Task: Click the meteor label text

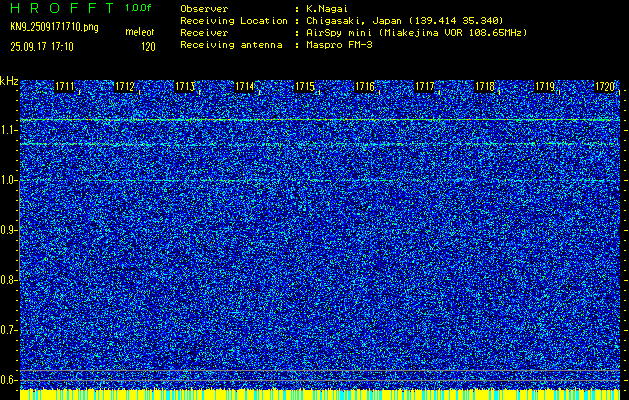Action: coord(140,32)
